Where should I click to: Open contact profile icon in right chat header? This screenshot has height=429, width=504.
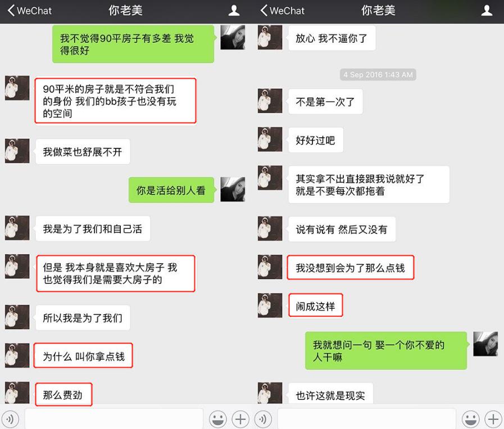tap(487, 10)
